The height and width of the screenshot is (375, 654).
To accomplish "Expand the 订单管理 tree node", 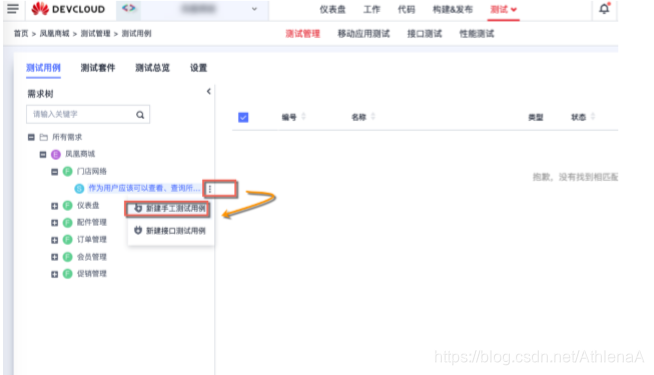I will click(x=55, y=240).
